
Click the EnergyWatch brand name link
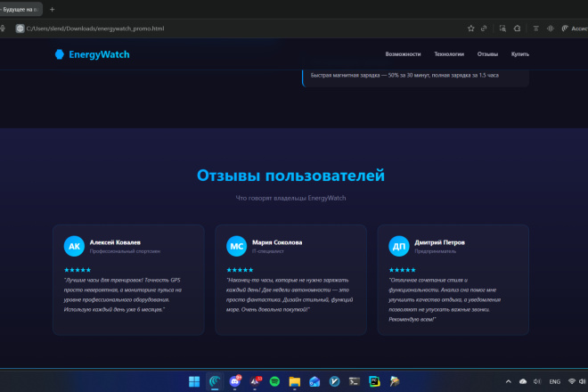tap(99, 54)
